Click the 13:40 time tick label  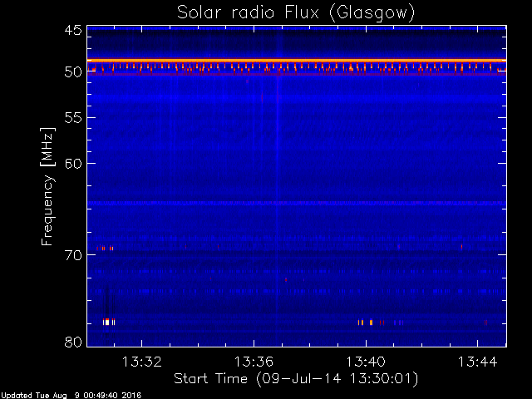click(366, 362)
